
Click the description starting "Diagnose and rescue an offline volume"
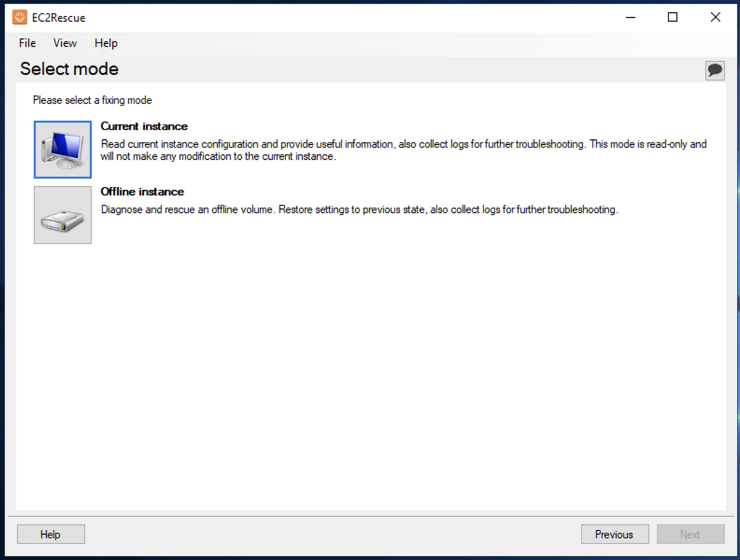[x=359, y=210]
